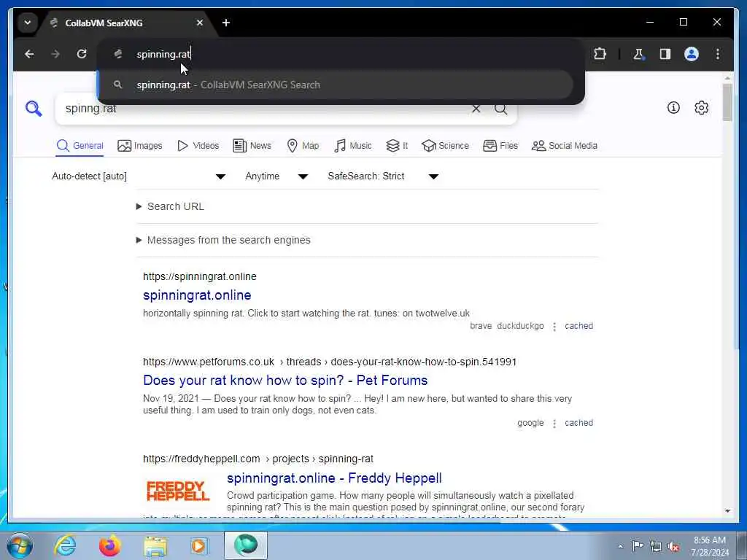Open cached link for Pet Forums result
Viewport: 747px width, 560px height.
578,423
